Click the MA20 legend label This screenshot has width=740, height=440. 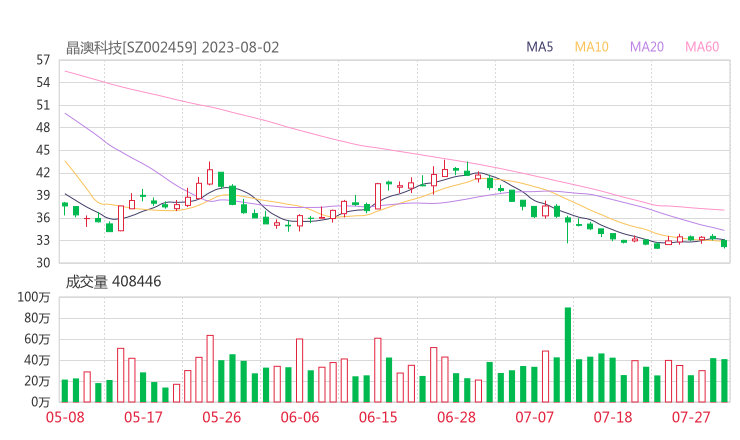[x=647, y=47]
